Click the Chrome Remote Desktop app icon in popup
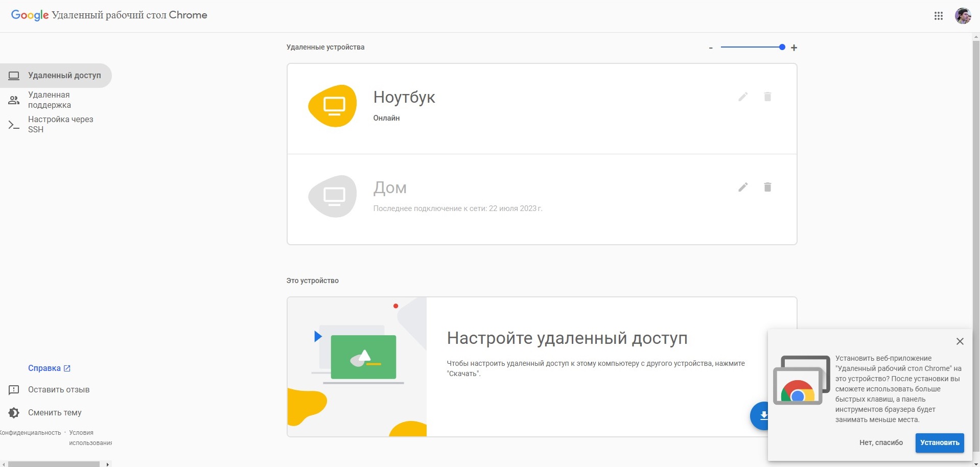This screenshot has height=467, width=980. click(801, 380)
